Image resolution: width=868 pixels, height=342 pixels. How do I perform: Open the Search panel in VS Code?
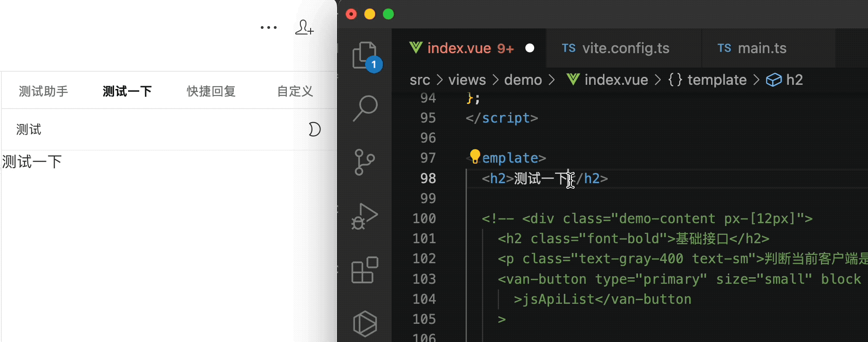[x=365, y=109]
